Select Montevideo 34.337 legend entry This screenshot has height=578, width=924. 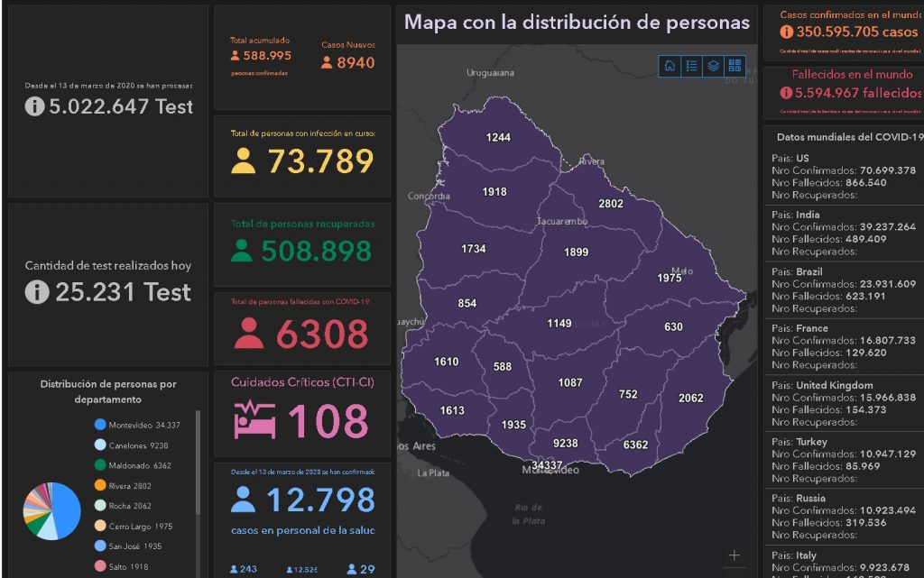[x=137, y=425]
